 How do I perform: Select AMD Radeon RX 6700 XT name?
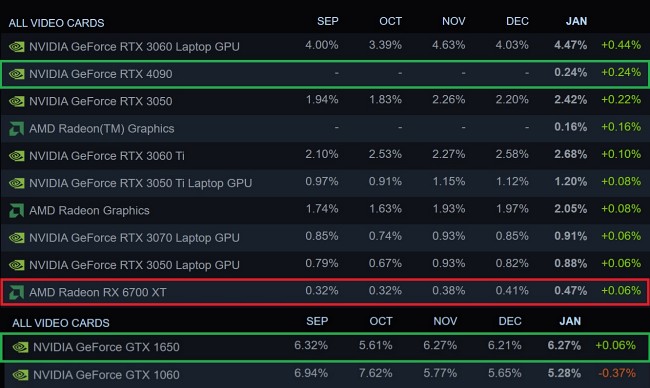click(x=98, y=293)
